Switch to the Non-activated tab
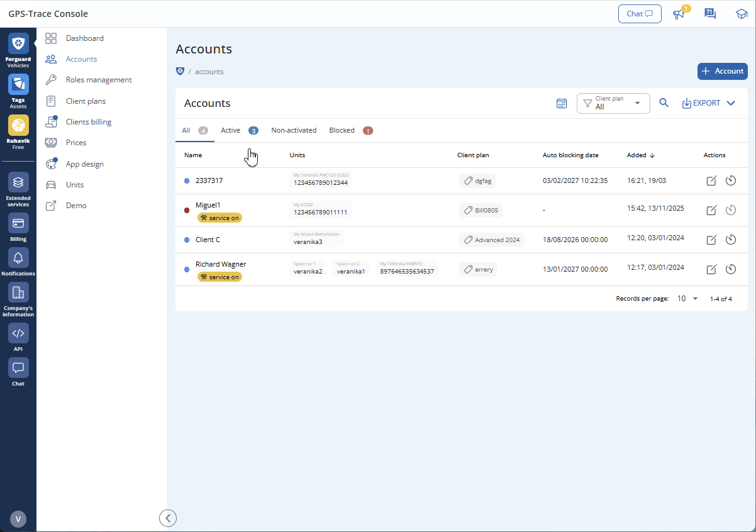The width and height of the screenshot is (756, 532). (294, 130)
